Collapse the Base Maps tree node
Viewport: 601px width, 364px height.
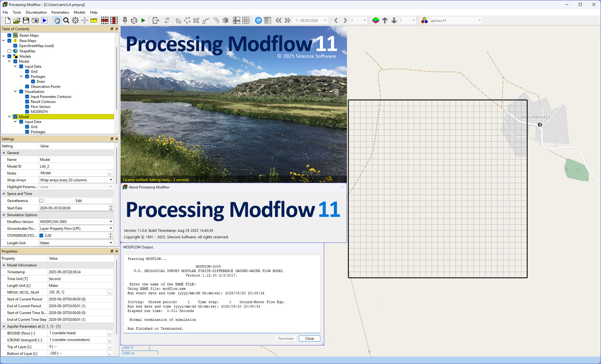[x=4, y=41]
